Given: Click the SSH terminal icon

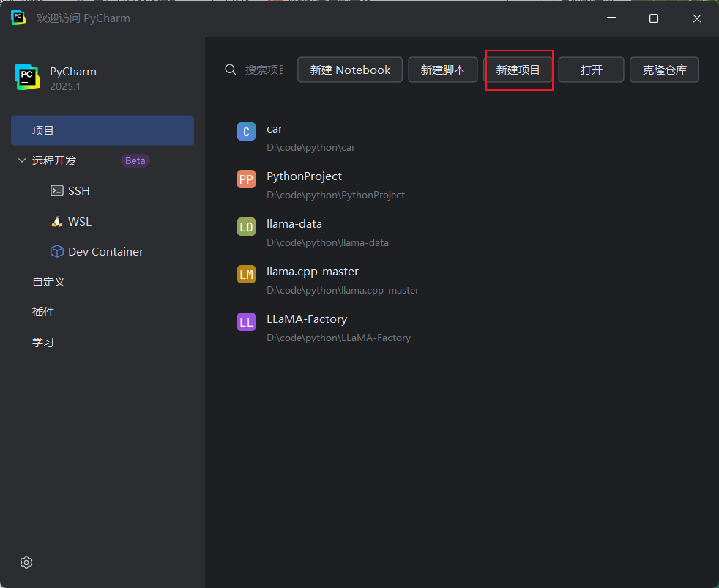Looking at the screenshot, I should coord(57,191).
